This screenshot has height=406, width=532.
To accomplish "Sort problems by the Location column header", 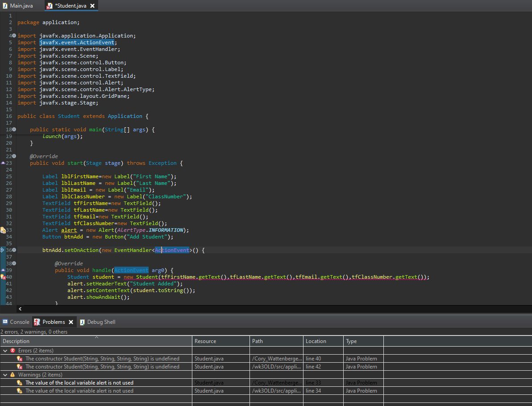I will 316,341.
